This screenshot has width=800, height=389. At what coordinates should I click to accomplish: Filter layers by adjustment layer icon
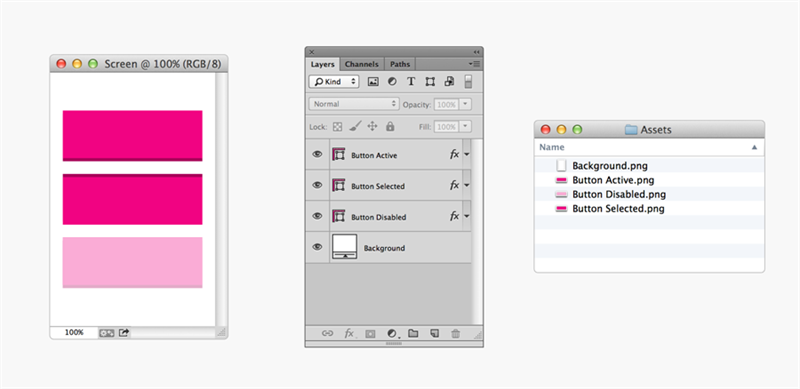[392, 82]
